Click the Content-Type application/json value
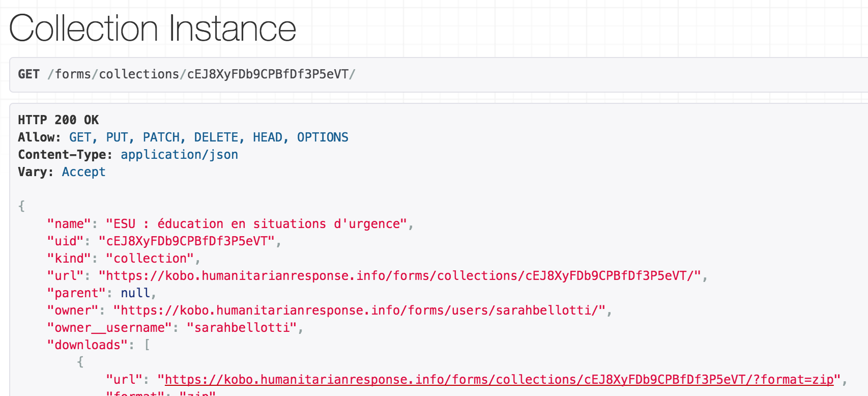 click(179, 154)
